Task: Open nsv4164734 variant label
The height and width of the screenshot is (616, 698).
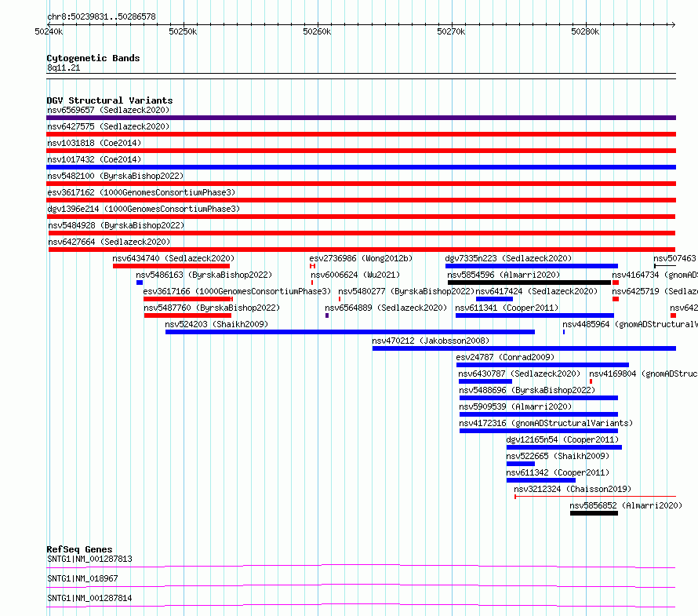Action: point(654,275)
